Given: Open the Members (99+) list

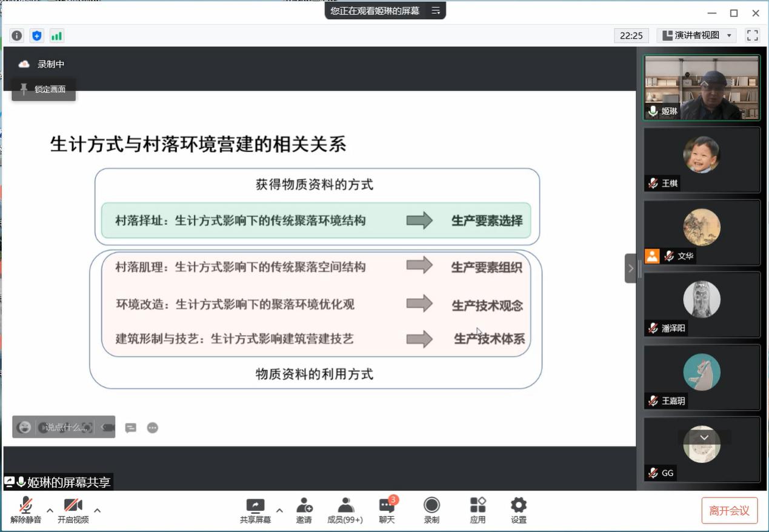Looking at the screenshot, I should point(345,510).
